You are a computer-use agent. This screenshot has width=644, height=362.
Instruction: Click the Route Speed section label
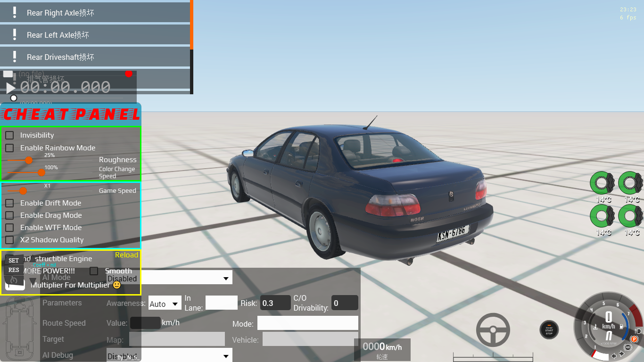coord(64,323)
